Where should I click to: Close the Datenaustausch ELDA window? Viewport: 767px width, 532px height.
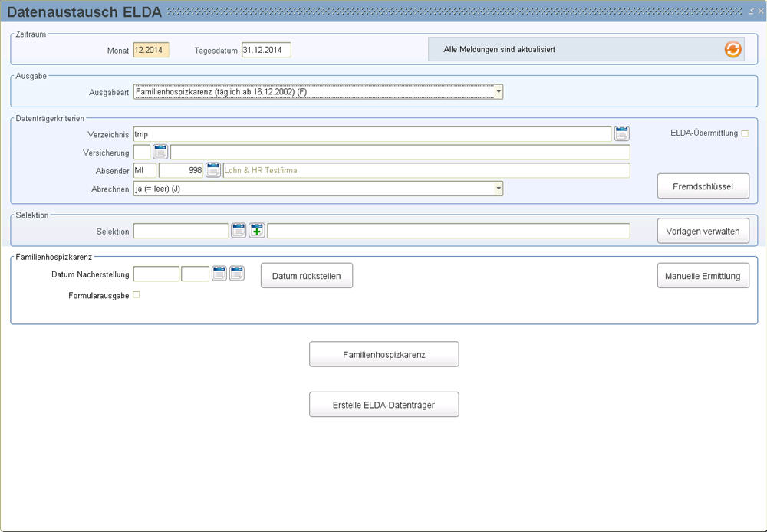coord(760,11)
